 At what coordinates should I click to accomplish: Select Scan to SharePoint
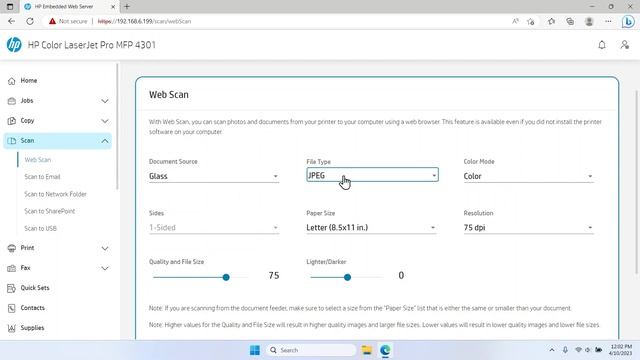pyautogui.click(x=50, y=211)
